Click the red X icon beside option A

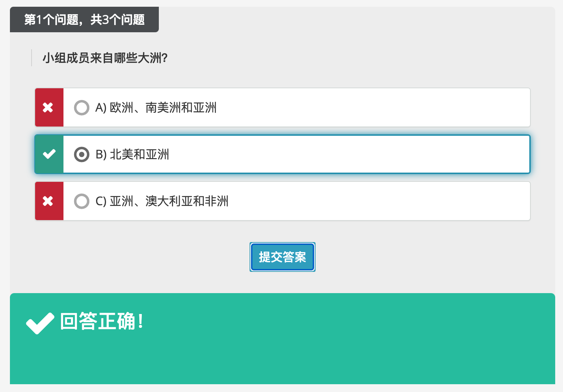(48, 107)
